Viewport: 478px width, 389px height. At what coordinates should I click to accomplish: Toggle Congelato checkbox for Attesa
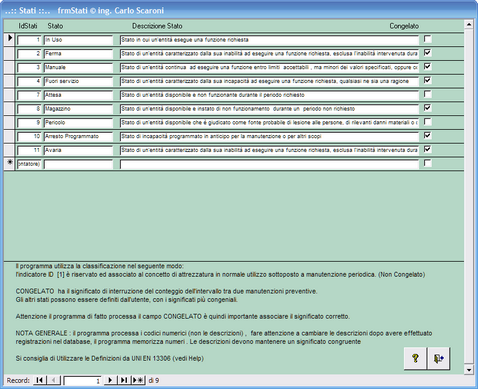pyautogui.click(x=428, y=94)
